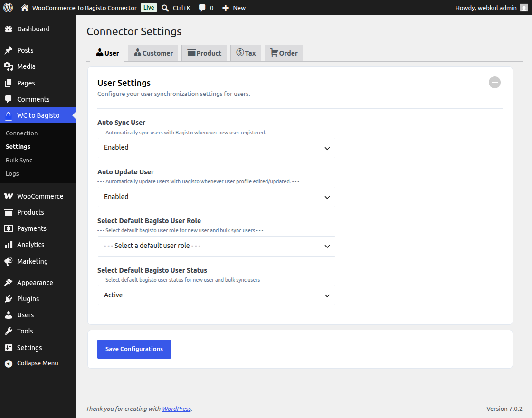The width and height of the screenshot is (532, 418).
Task: Click the Appearance paintbrush icon
Action: click(9, 283)
